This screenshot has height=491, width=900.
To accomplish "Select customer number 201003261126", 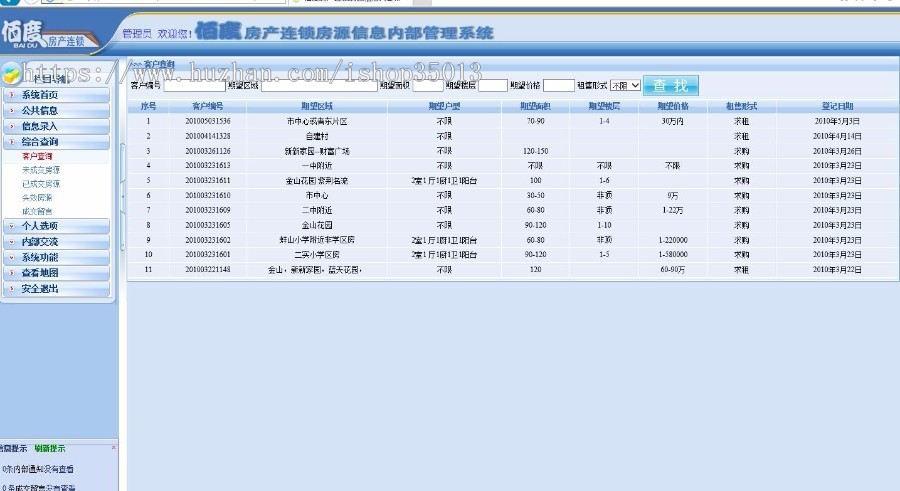I will tap(208, 151).
